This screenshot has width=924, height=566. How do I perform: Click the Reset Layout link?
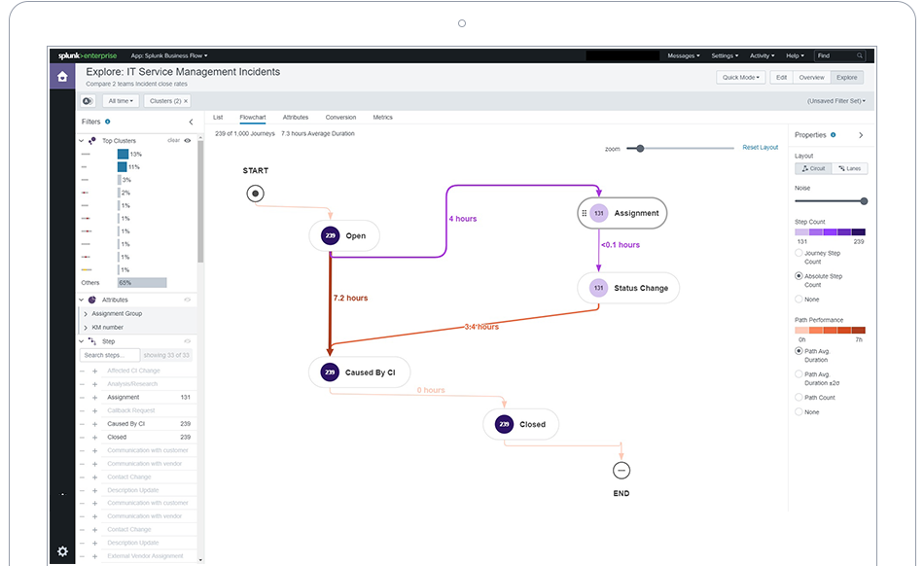pyautogui.click(x=761, y=147)
